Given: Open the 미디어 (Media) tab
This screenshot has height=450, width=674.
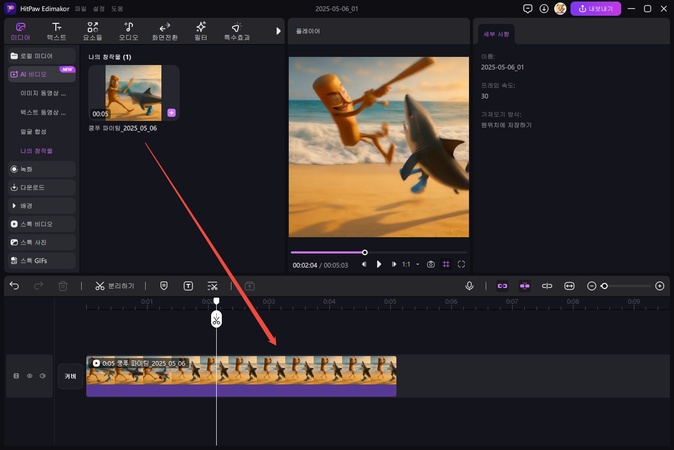Looking at the screenshot, I should click(x=20, y=32).
